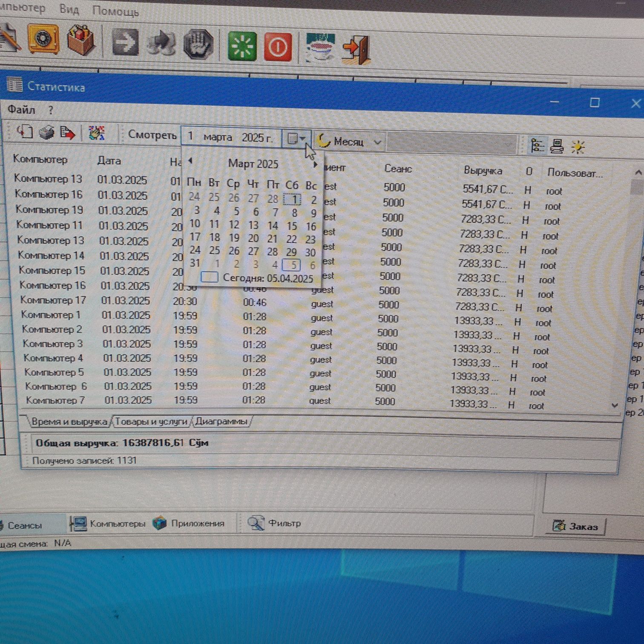The width and height of the screenshot is (644, 644).
Task: Maximize the Статистика window
Action: pos(595,102)
